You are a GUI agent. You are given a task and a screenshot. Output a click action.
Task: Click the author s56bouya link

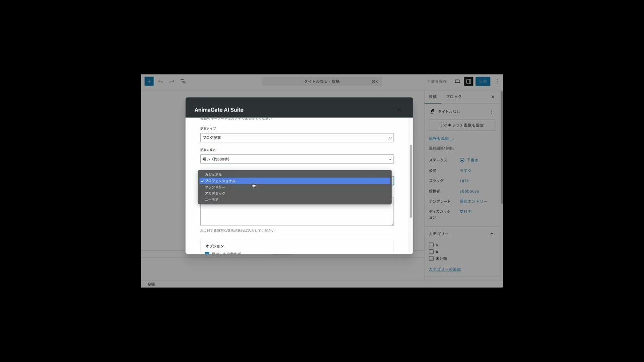click(x=469, y=191)
